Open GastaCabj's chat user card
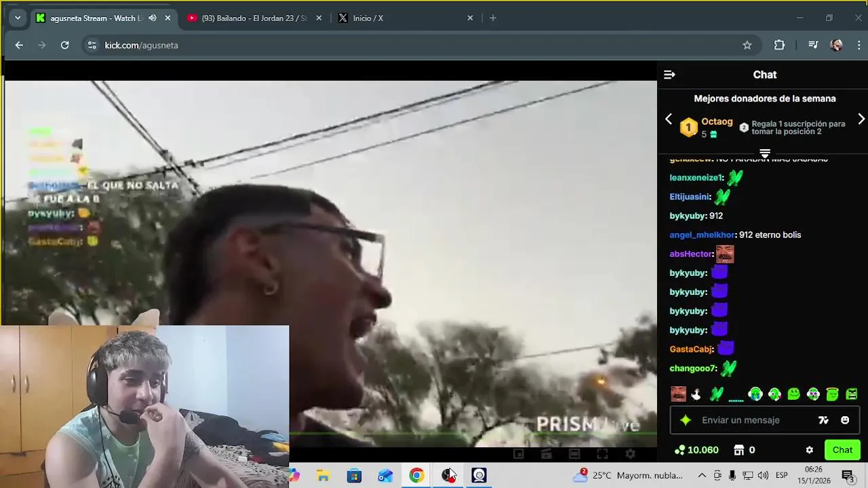The height and width of the screenshot is (488, 868). tap(692, 349)
